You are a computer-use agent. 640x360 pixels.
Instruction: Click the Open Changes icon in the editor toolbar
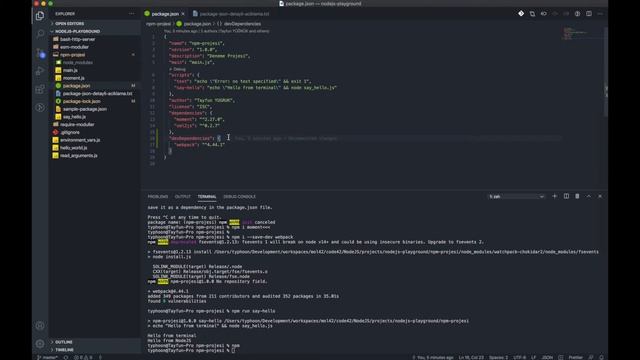point(532,13)
